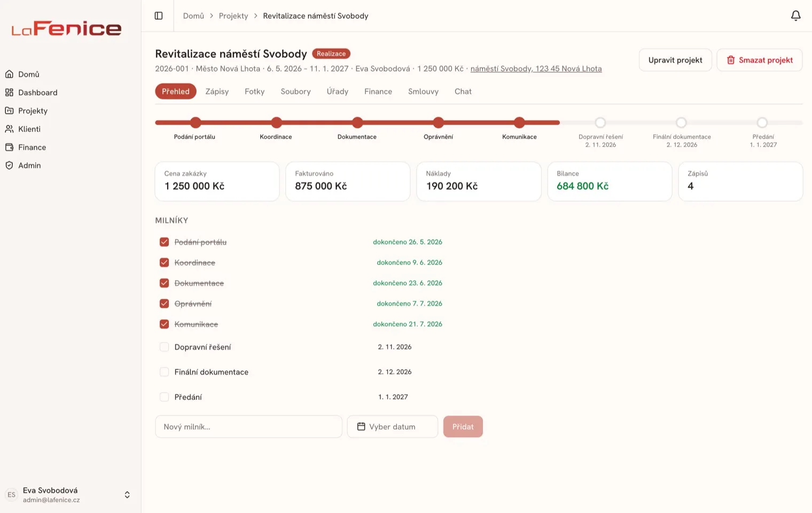Image resolution: width=812 pixels, height=513 pixels.
Task: Expand the Eva Svobodová user menu chevron
Action: (127, 495)
